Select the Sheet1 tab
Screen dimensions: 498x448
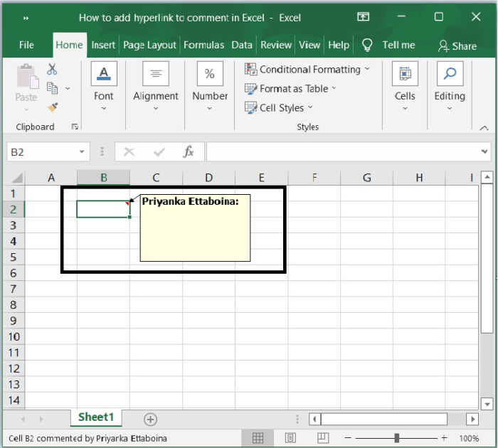tap(96, 417)
